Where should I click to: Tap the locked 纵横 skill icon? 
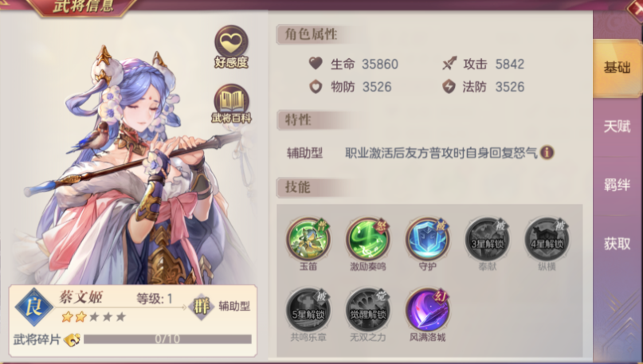pos(547,239)
